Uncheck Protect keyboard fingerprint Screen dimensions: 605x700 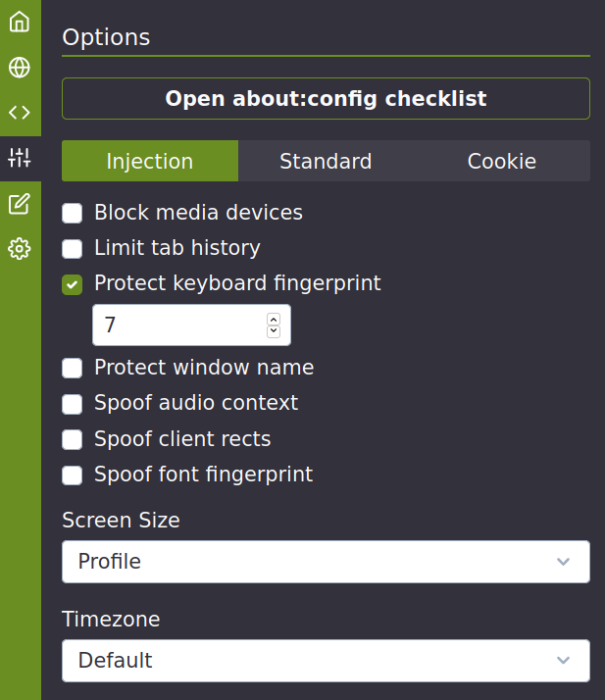[x=73, y=284]
